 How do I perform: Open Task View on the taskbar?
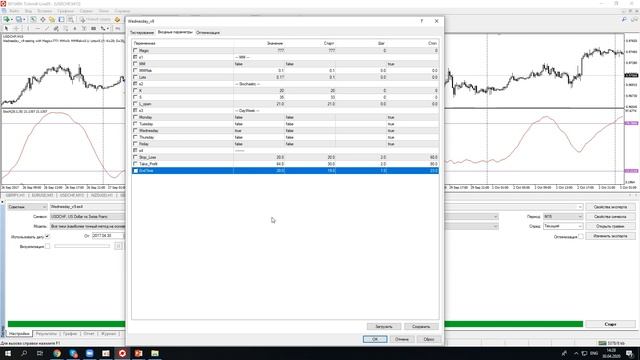(x=40, y=353)
